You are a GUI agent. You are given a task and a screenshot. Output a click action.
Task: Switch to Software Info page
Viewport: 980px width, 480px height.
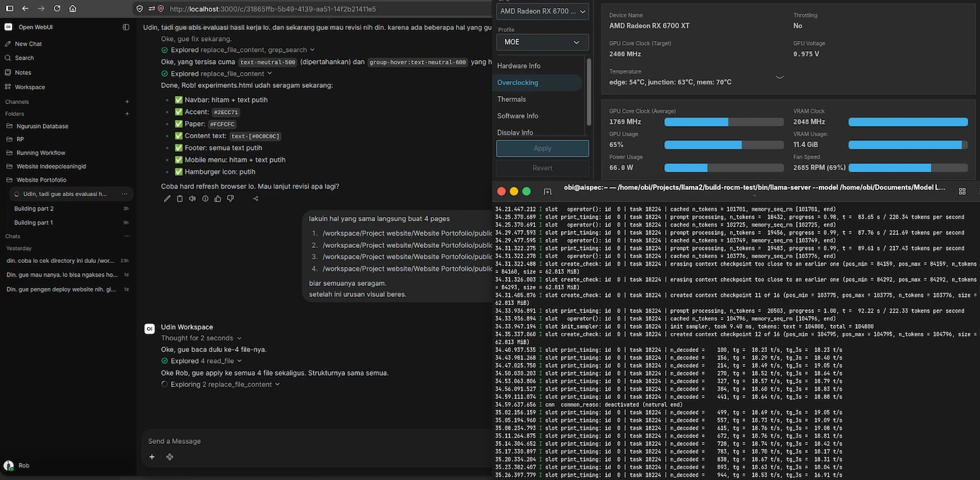coord(517,116)
